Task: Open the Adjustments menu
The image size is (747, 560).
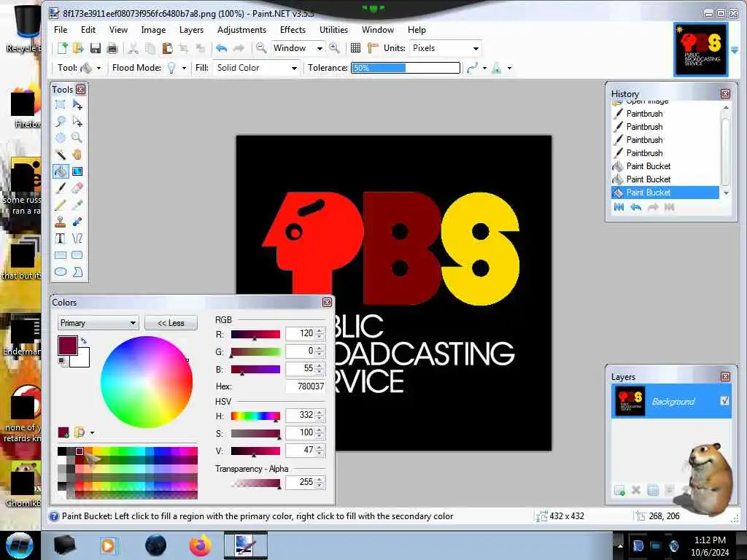Action: [242, 29]
